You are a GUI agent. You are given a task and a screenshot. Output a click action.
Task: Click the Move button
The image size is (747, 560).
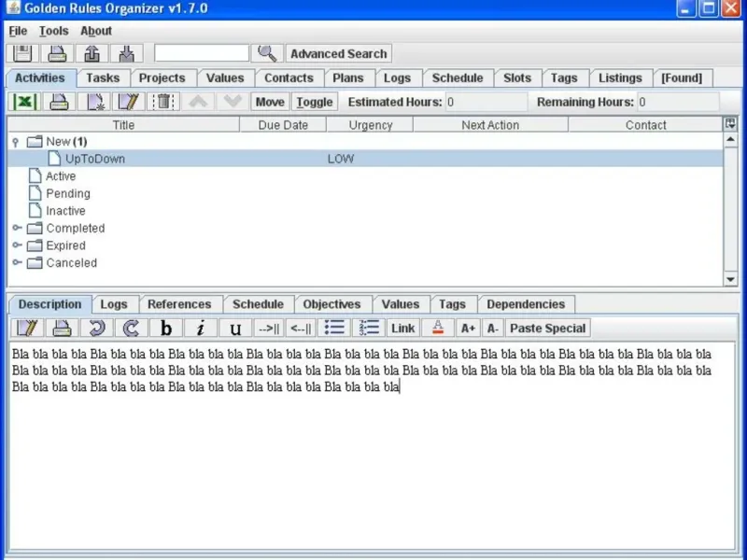[270, 102]
